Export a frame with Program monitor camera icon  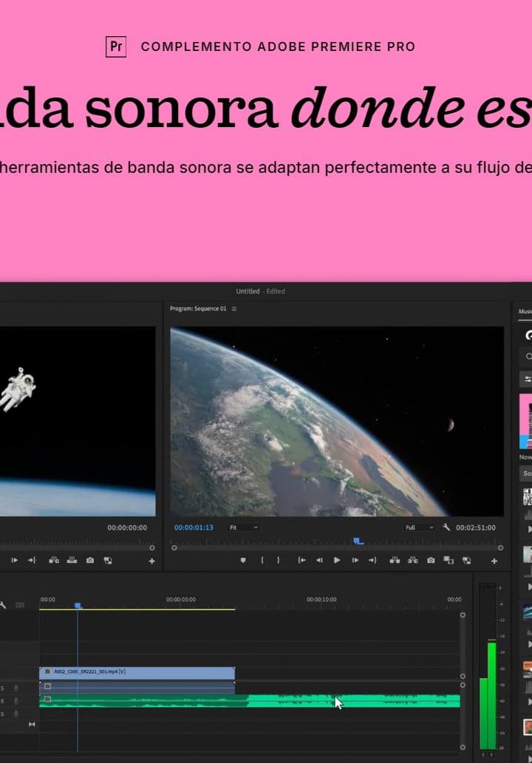431,561
